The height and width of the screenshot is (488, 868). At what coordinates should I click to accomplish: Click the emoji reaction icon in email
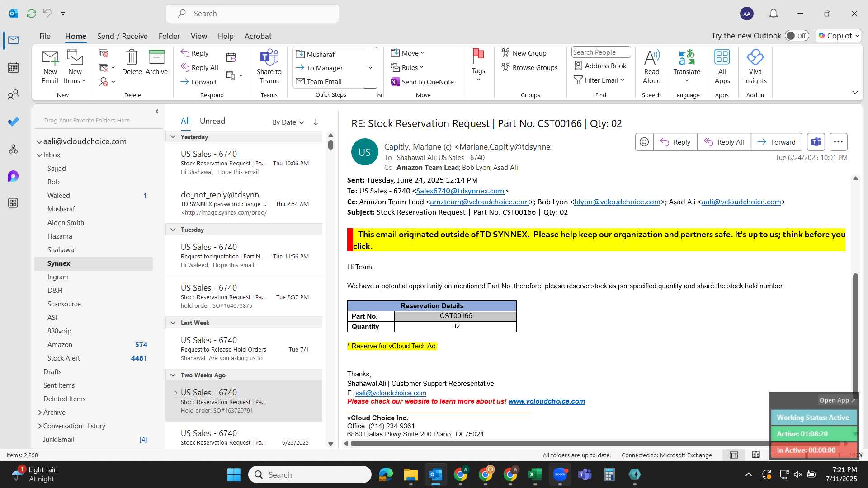pyautogui.click(x=644, y=142)
